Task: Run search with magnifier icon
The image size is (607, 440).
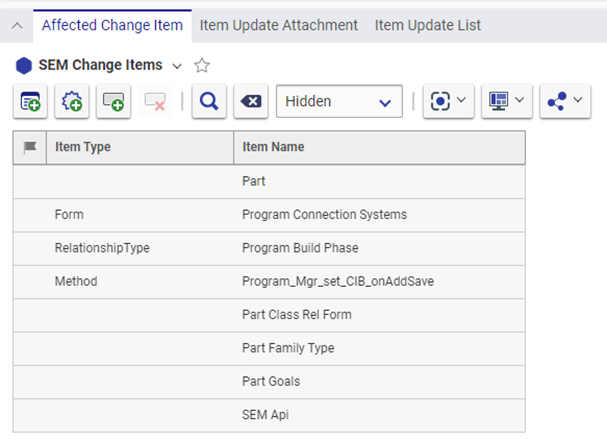Action: tap(209, 101)
